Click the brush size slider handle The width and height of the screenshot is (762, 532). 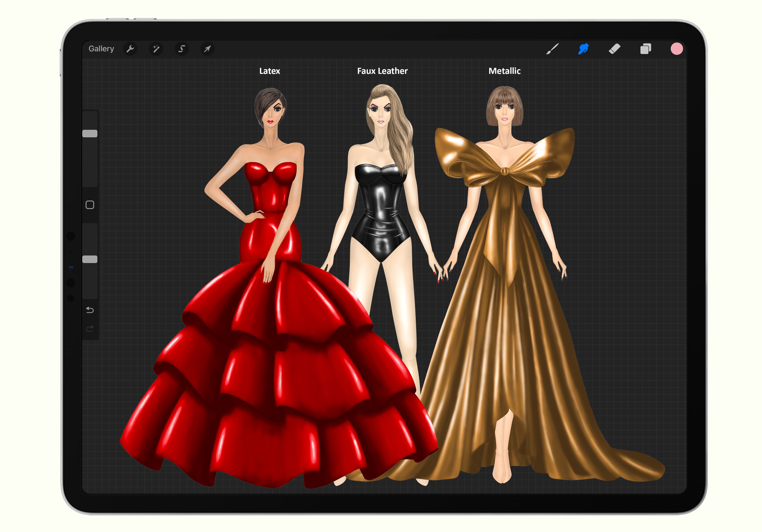pos(90,133)
